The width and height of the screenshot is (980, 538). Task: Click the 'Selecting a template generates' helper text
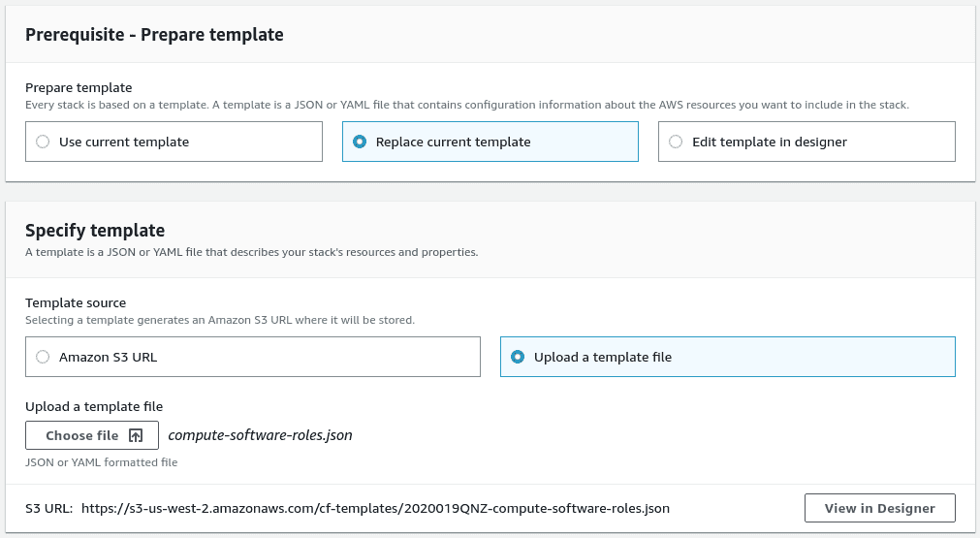pos(219,320)
